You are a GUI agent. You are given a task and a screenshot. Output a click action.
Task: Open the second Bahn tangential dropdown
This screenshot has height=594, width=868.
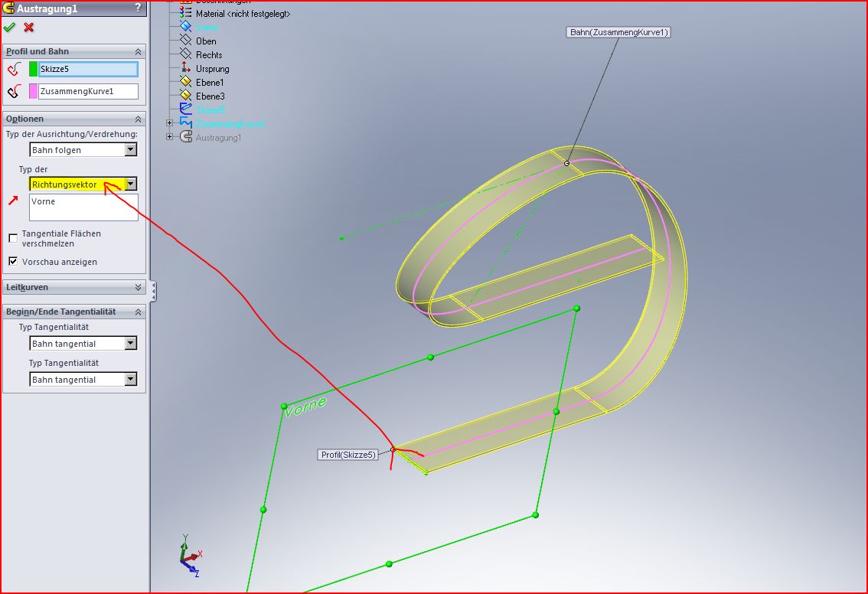pos(131,379)
